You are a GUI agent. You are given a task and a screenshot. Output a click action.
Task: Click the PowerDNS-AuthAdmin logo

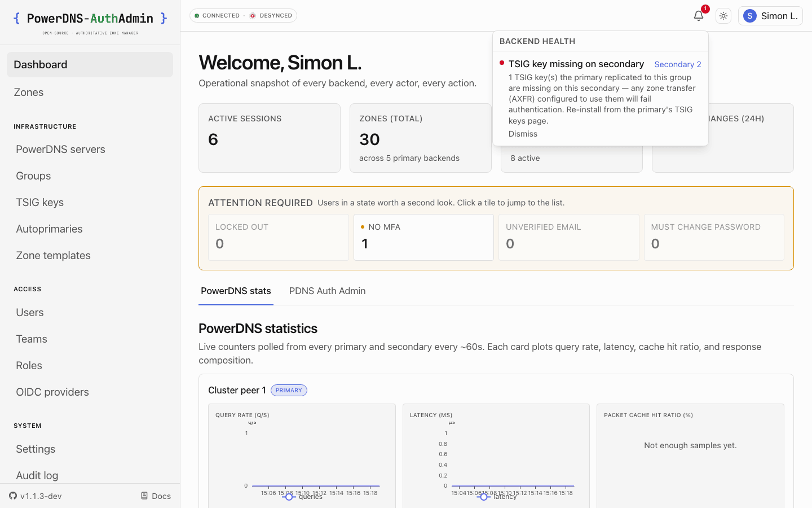(x=90, y=22)
